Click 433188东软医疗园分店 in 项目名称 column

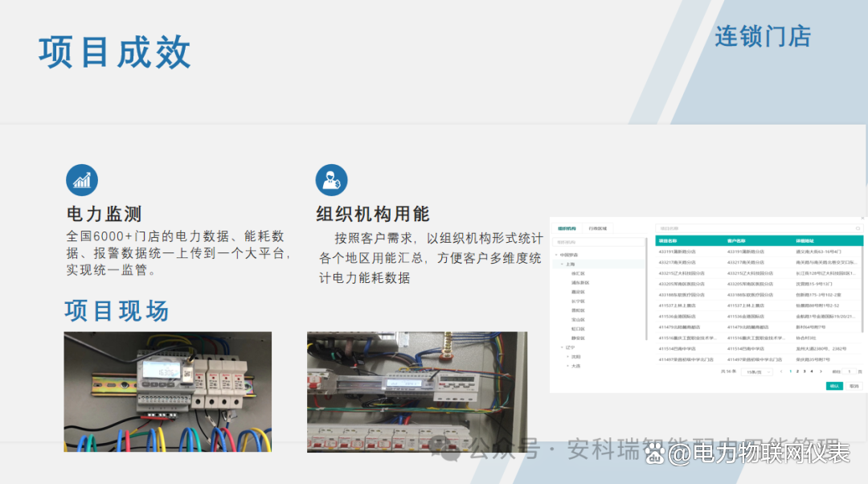point(682,294)
